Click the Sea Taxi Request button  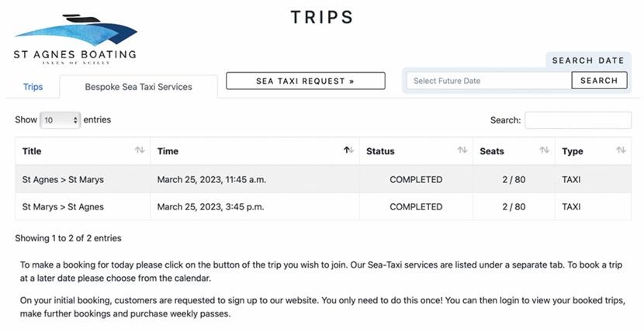306,81
